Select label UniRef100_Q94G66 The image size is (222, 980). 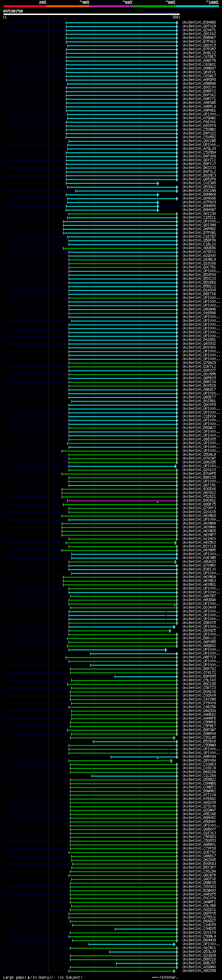[199, 199]
